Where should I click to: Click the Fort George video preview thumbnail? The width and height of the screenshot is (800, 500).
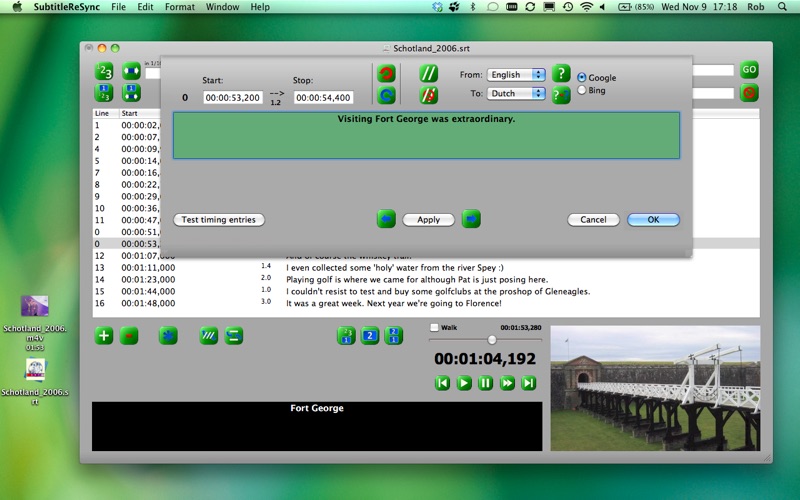655,388
